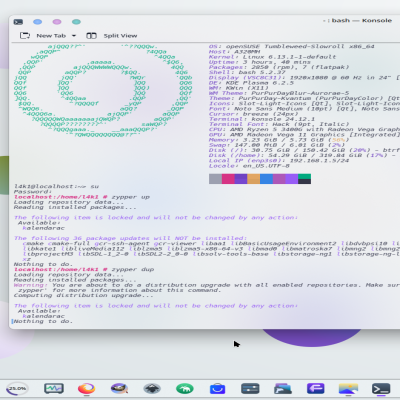The image size is (400, 400).
Task: Click the 'Packages: 2850 (rpm)' line
Action: coord(279,67)
